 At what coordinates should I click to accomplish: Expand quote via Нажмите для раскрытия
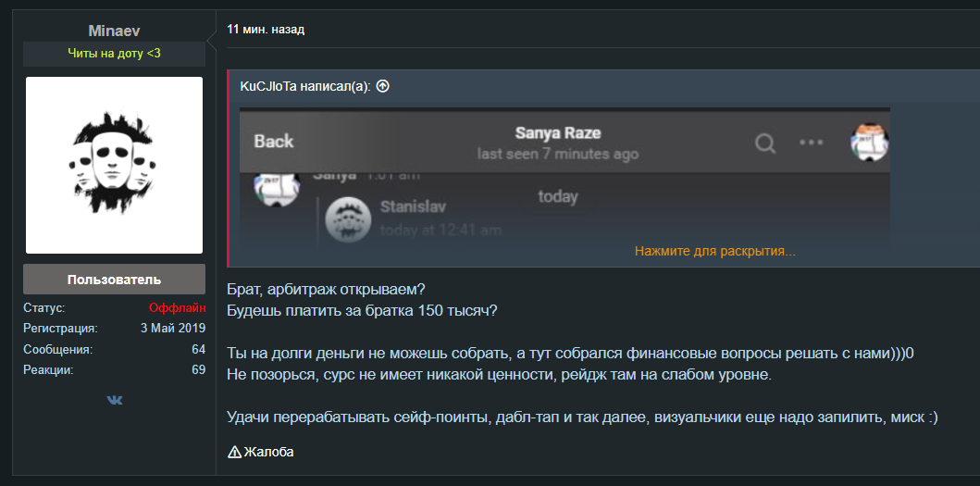[715, 252]
